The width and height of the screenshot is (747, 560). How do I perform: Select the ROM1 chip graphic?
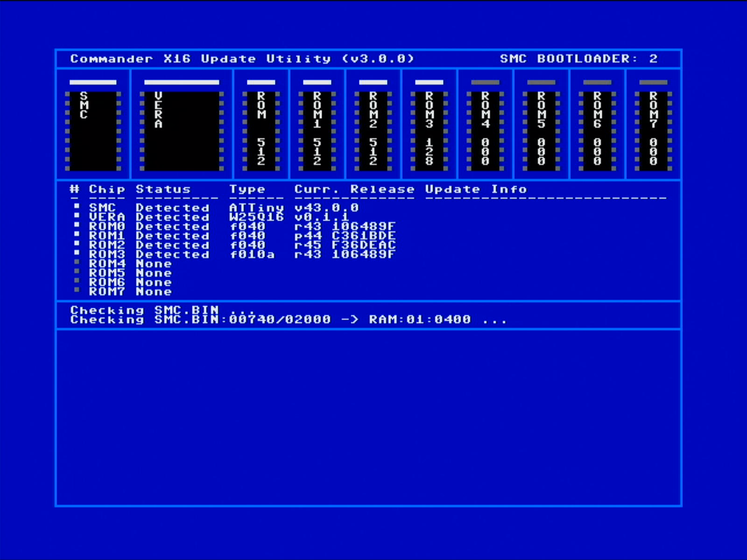[x=317, y=131]
